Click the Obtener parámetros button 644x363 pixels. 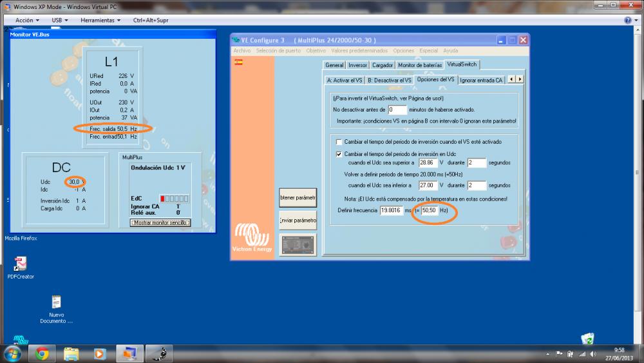point(298,198)
